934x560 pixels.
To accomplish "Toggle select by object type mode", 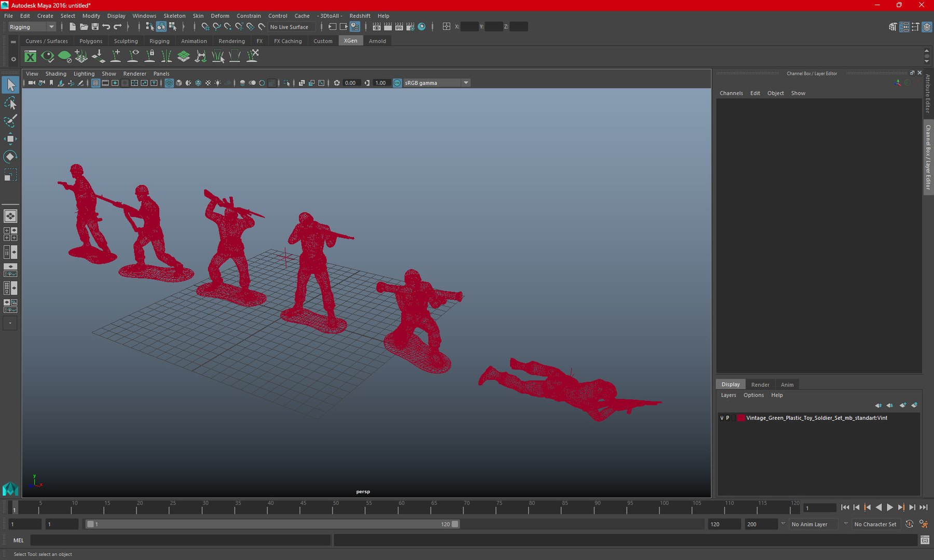I will (x=161, y=26).
